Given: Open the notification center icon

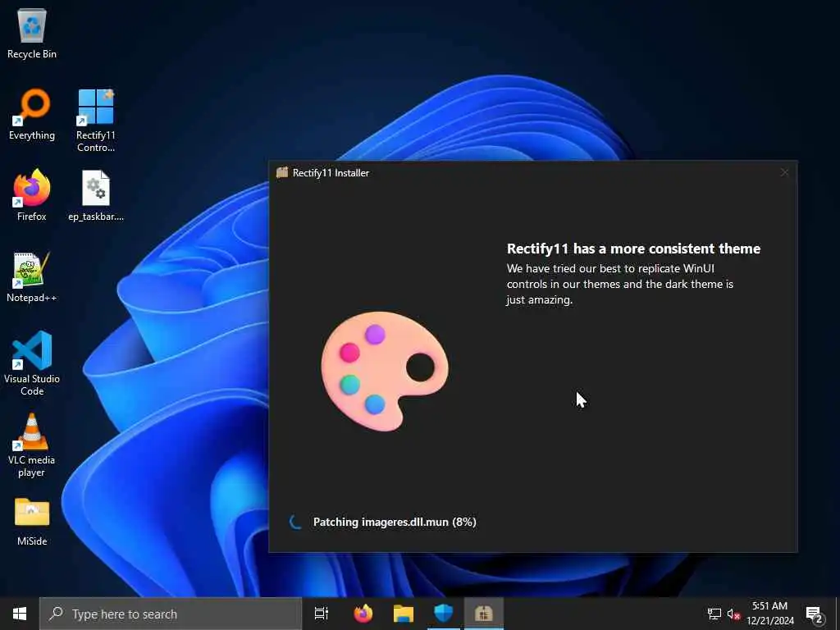Looking at the screenshot, I should tap(815, 614).
